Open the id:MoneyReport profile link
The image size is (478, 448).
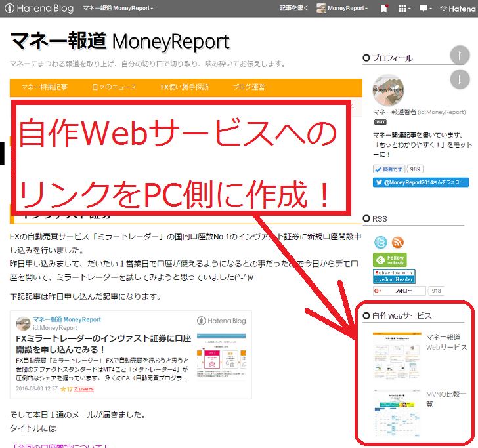click(442, 112)
